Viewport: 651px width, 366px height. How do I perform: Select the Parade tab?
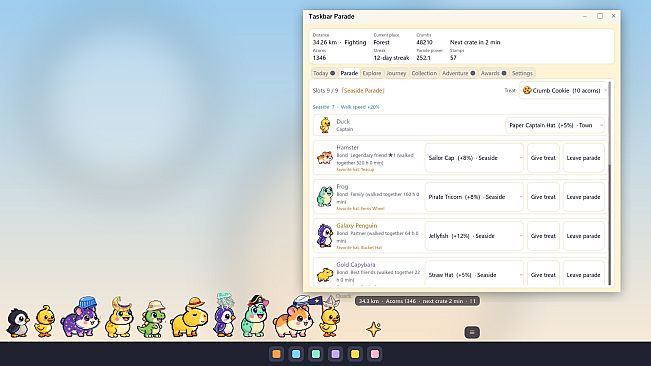click(349, 73)
